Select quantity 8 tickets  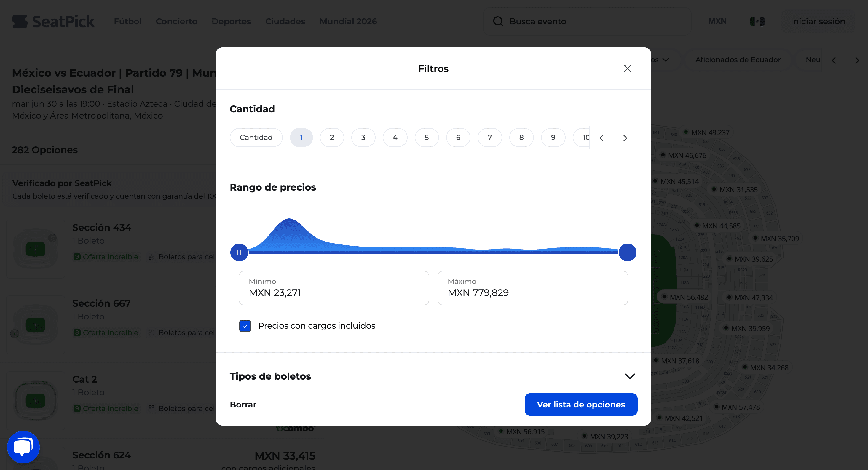521,138
